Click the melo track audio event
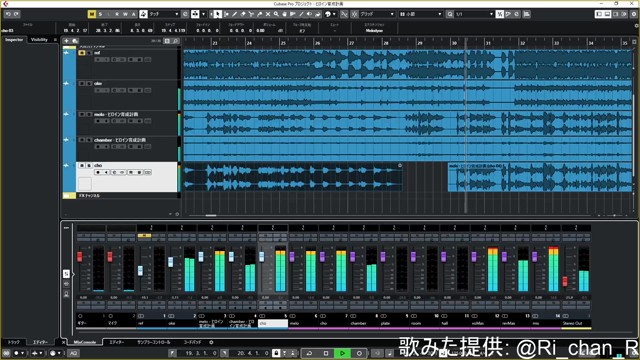The image size is (640, 360). pyautogui.click(x=408, y=123)
